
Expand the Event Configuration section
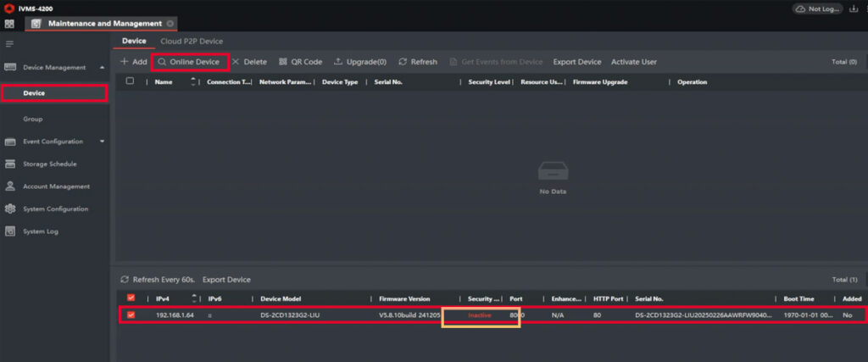103,142
